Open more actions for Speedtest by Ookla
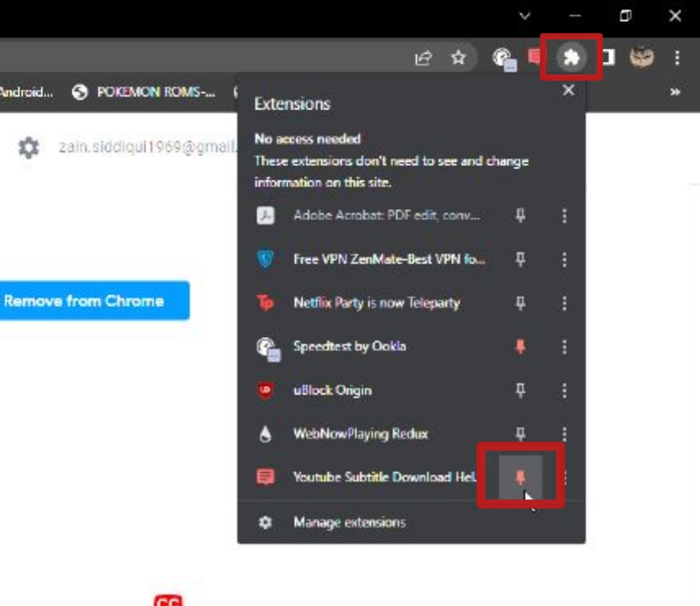Screen dimensions: 700x606 (564, 346)
